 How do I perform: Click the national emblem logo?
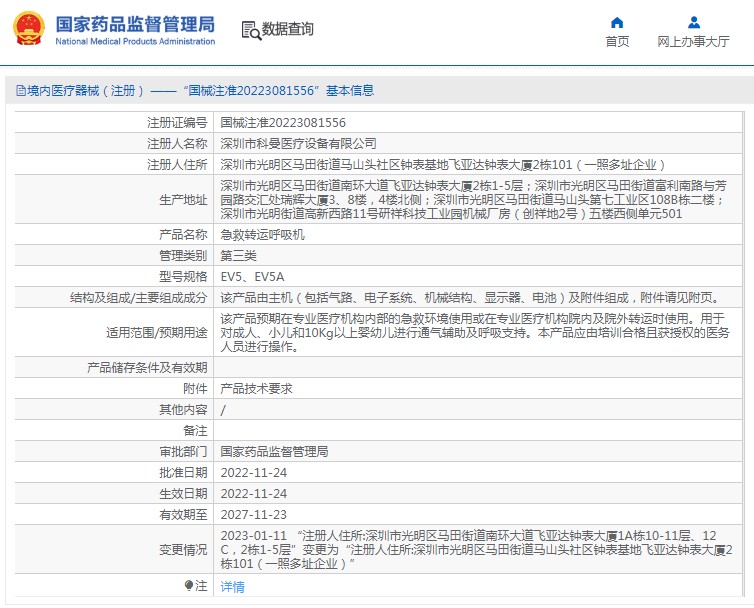point(28,29)
